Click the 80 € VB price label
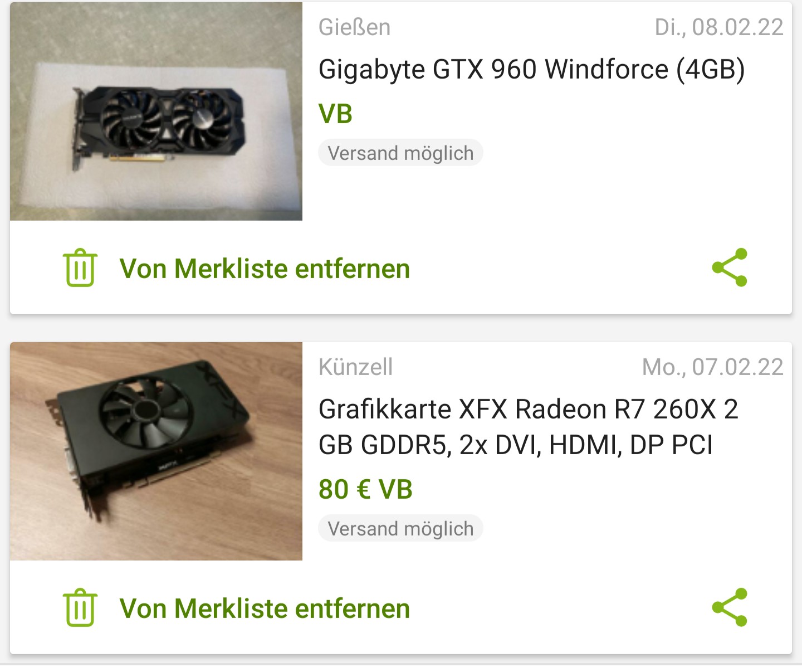 365,489
